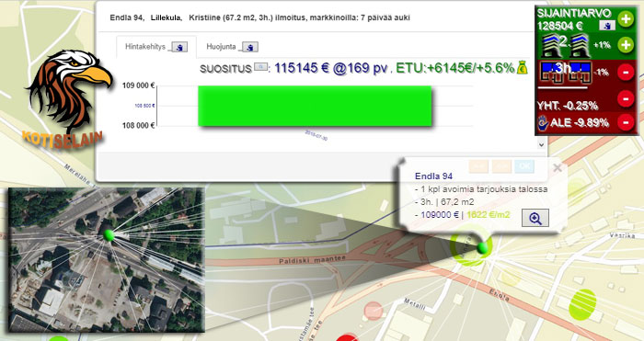Click the ETU:+6145€/+5.6% text
This screenshot has width=644, height=341.
455,68
